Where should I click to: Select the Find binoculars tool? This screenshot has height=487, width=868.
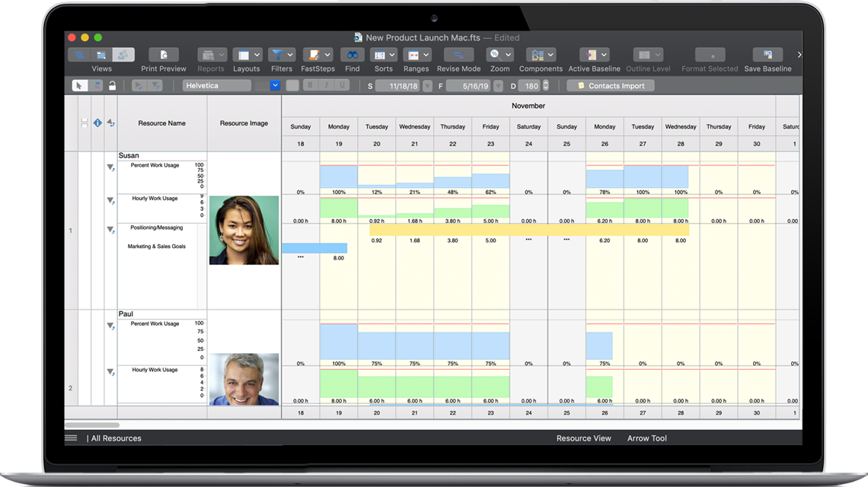click(352, 55)
